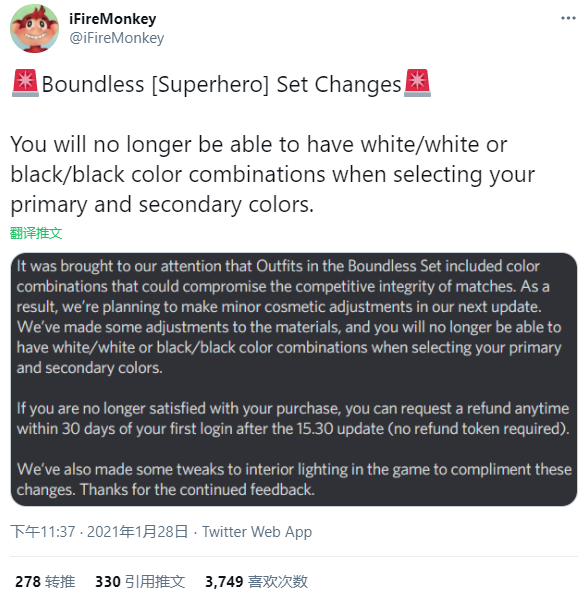Click the siren emoji before Boundless
The image size is (586, 601).
pos(25,83)
